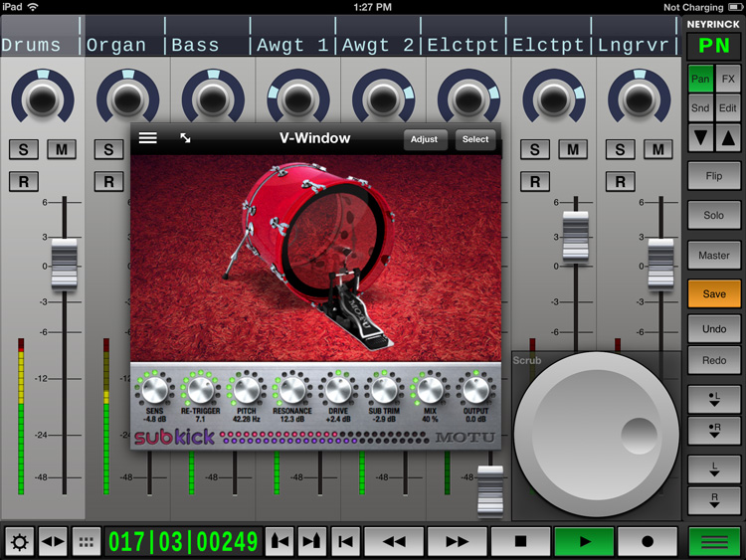Click the RESONANCE knob on subkick
Screen dimensions: 746x560
click(292, 389)
